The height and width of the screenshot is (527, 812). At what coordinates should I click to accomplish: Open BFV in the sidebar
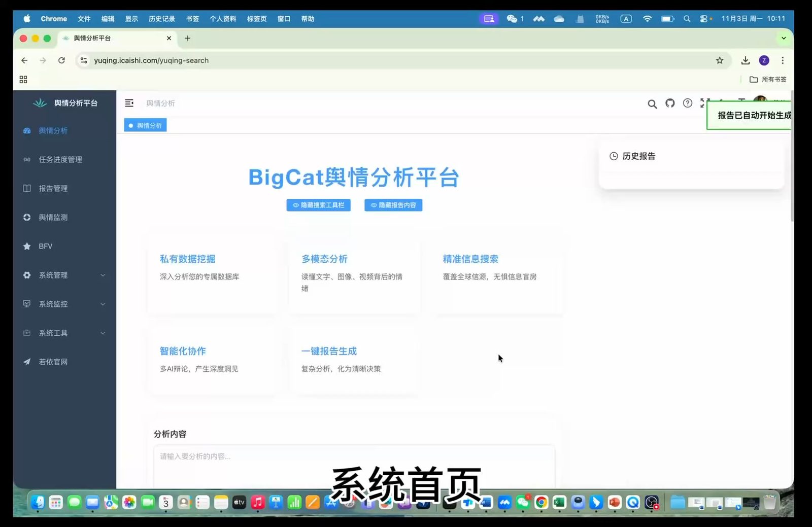click(x=64, y=246)
